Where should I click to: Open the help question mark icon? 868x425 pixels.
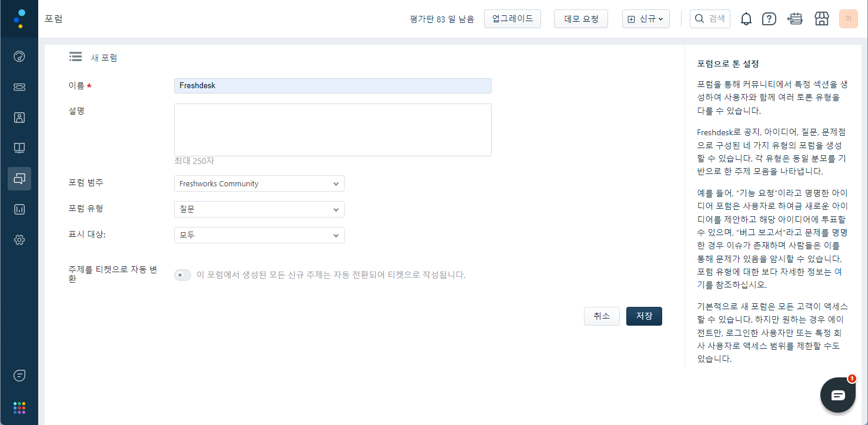769,19
